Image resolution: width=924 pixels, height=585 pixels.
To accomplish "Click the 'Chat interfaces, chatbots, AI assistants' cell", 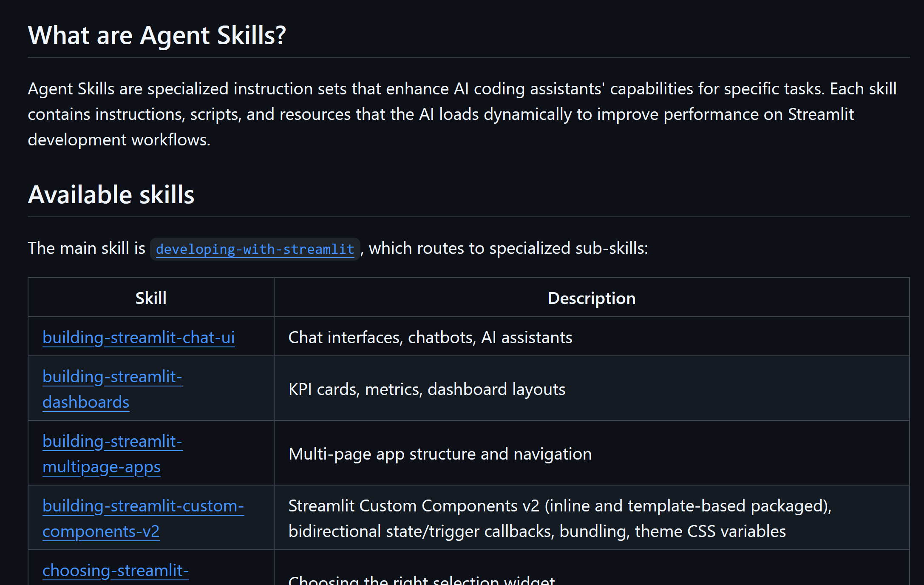I will pos(430,338).
